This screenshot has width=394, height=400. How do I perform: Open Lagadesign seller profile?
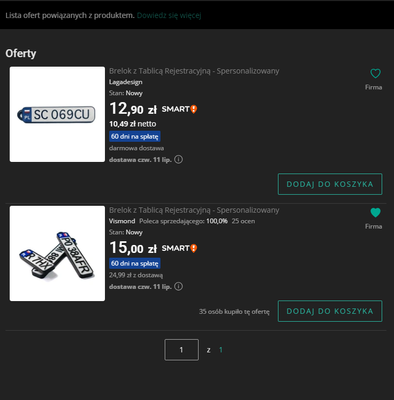(126, 82)
